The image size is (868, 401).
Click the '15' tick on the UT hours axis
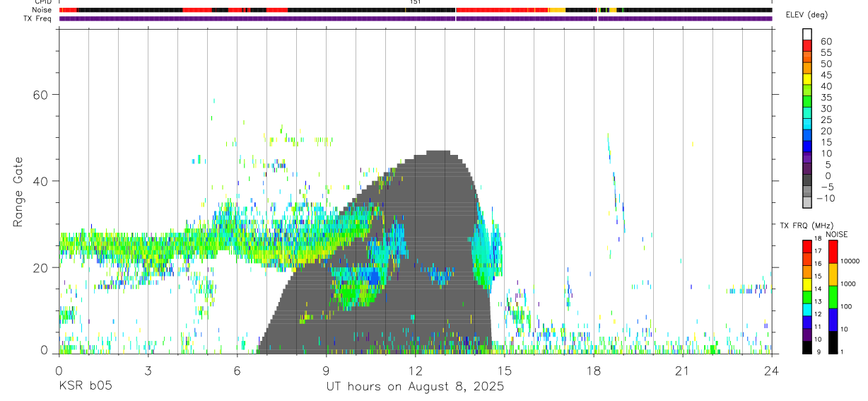tap(505, 371)
